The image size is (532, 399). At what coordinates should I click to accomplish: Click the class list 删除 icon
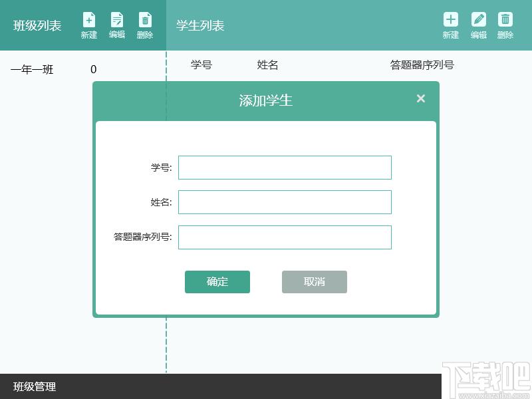point(145,25)
